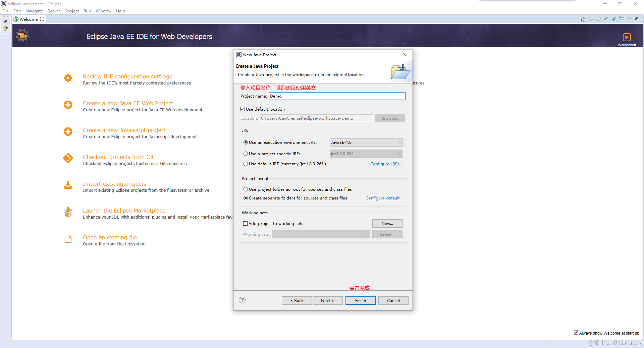Enable Add project to working sets

coord(246,223)
